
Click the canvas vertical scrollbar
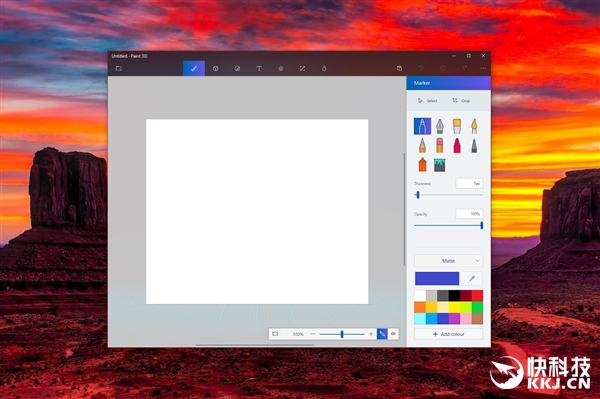pos(404,209)
